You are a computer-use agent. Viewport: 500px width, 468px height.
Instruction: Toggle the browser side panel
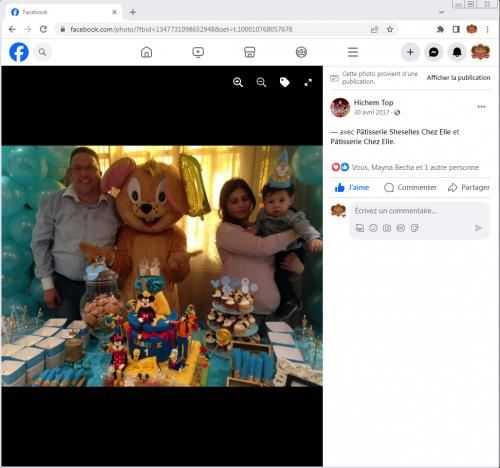coord(456,29)
